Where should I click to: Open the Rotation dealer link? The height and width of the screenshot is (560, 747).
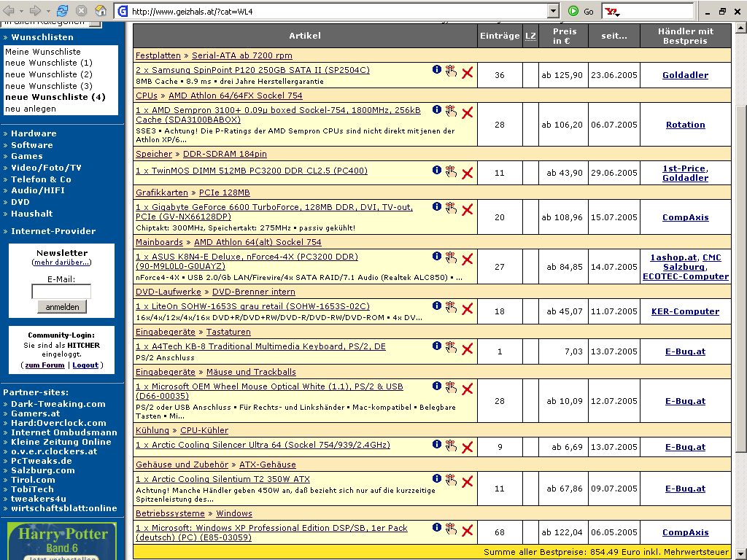pyautogui.click(x=685, y=124)
